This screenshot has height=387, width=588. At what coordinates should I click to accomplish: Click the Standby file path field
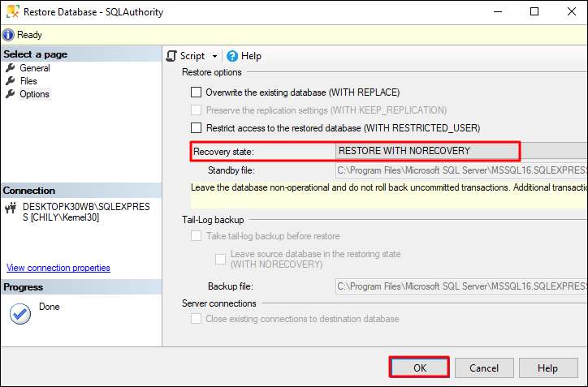pos(461,170)
